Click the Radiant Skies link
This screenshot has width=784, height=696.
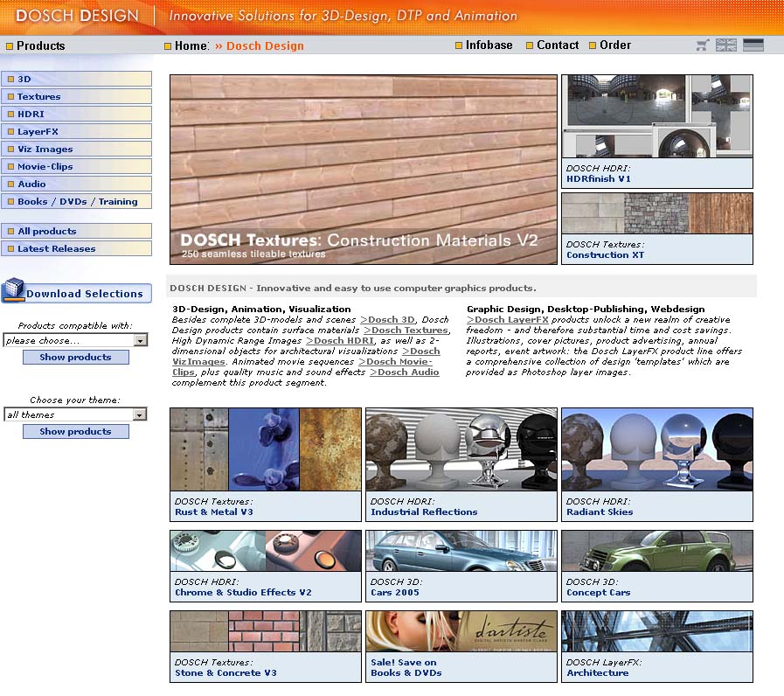point(600,512)
